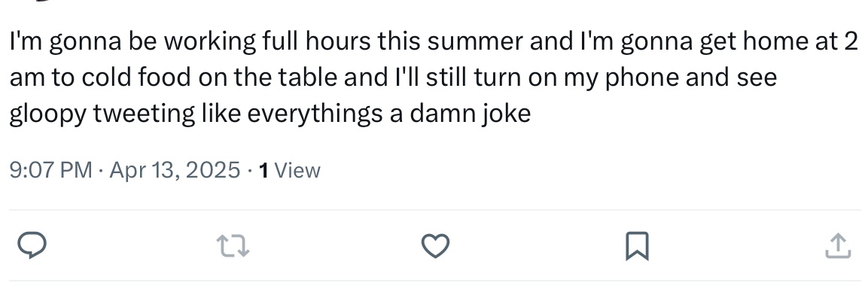Click the phrase cold food on the table
868x289 pixels.
pyautogui.click(x=209, y=78)
